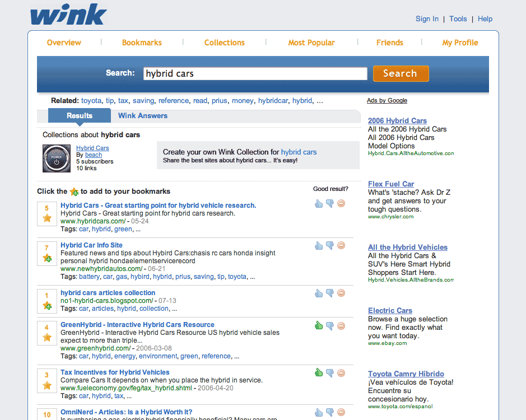526x420 pixels.
Task: Open GreenHybrid Interactive Hybrid Cars Resource link
Action: 137,325
